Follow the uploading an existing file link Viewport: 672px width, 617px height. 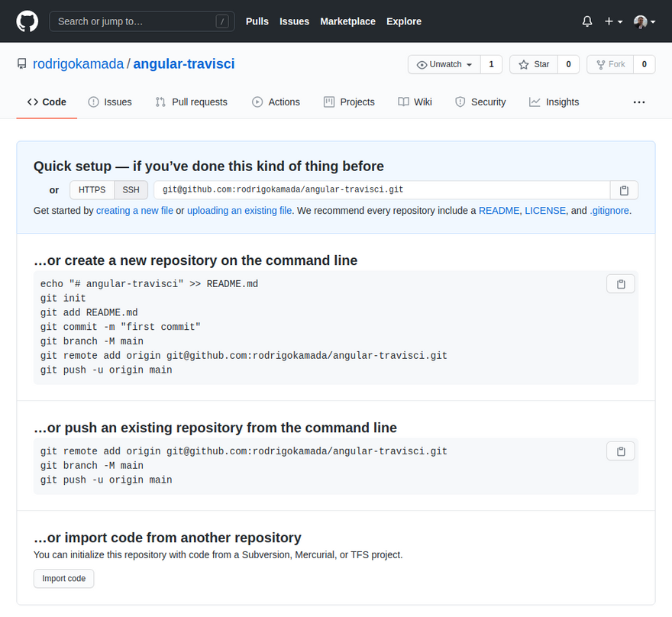[239, 211]
